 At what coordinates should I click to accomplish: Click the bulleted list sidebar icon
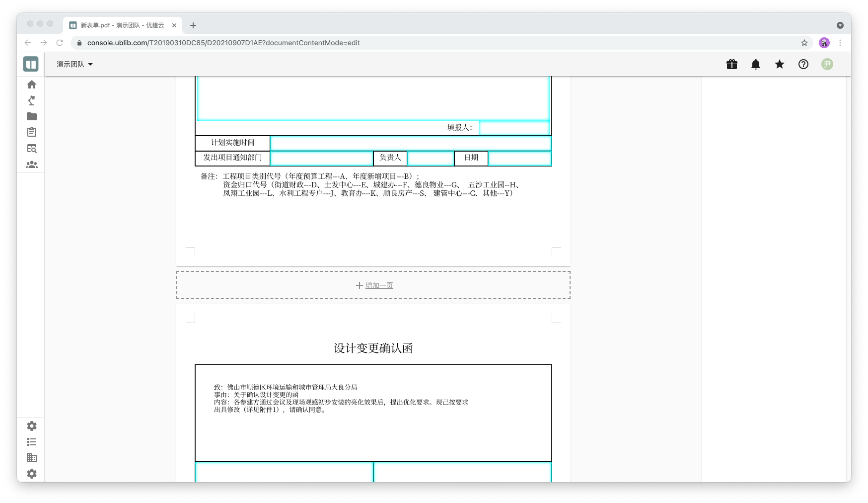[x=32, y=442]
